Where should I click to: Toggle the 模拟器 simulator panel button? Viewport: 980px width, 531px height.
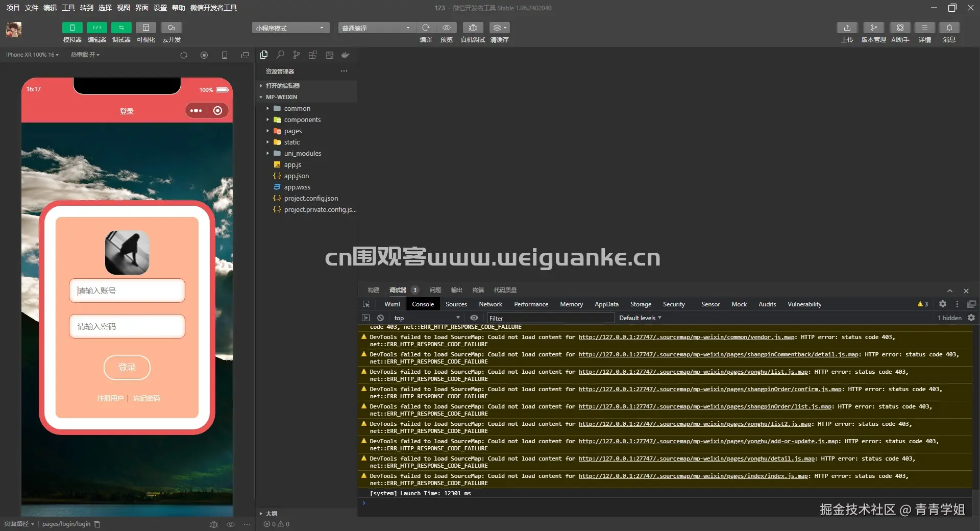(x=72, y=28)
